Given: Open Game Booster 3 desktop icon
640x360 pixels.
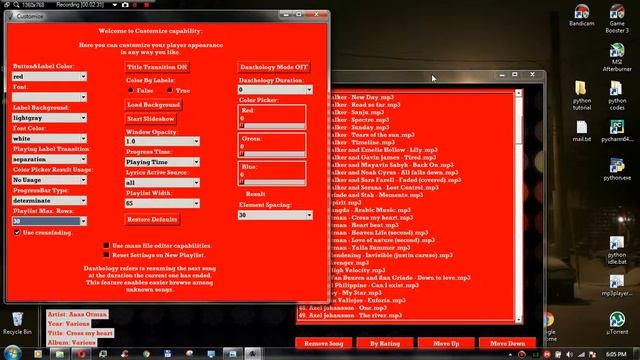Looking at the screenshot, I should click(617, 19).
